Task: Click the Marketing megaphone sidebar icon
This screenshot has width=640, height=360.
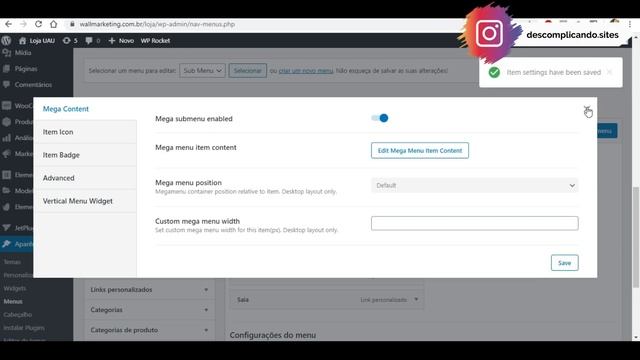Action: pyautogui.click(x=7, y=154)
